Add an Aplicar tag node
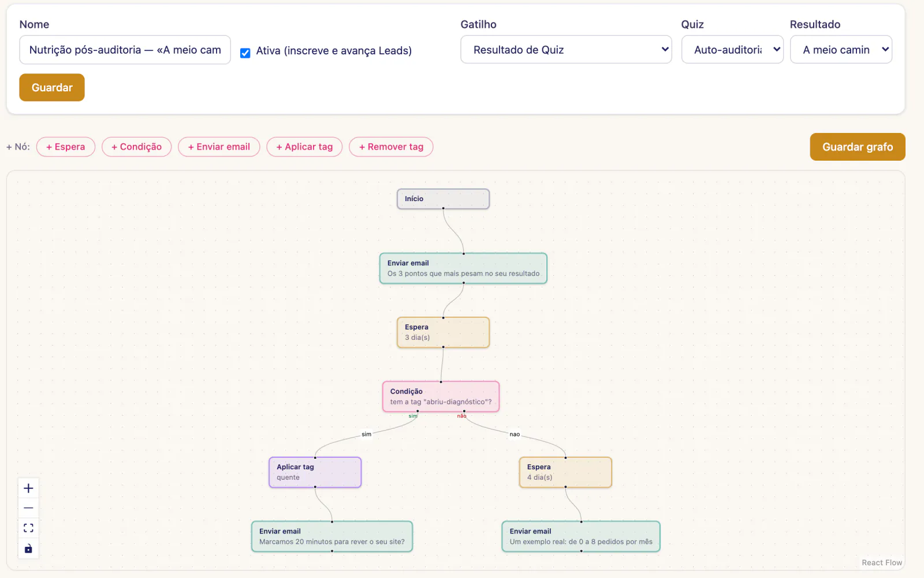Viewport: 924px width, 578px height. pos(304,147)
